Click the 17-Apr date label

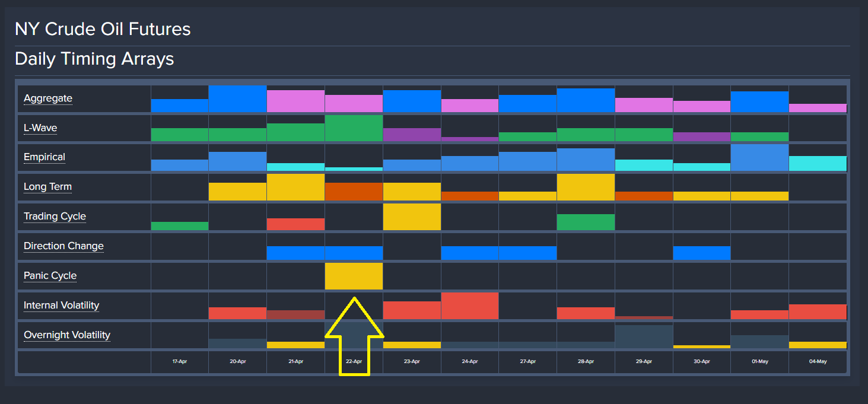point(180,361)
